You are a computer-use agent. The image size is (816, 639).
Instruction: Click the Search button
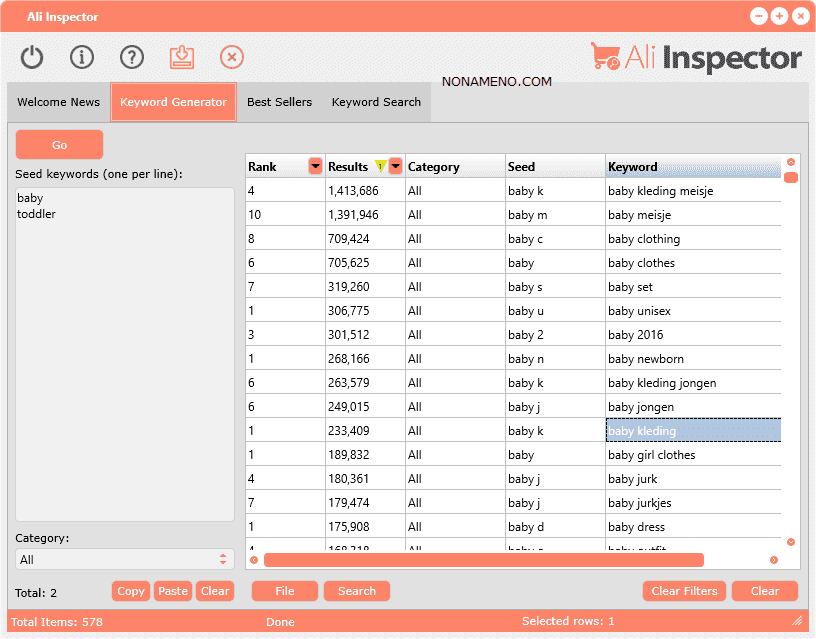(356, 591)
